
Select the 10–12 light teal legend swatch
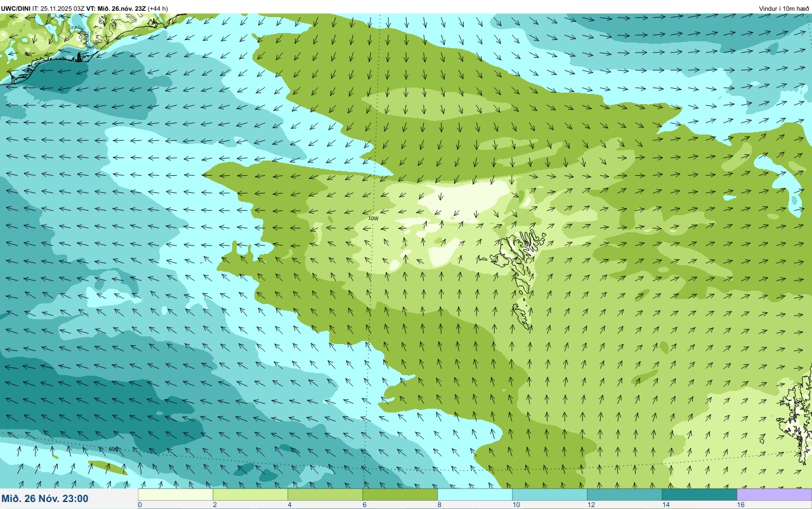[549, 494]
